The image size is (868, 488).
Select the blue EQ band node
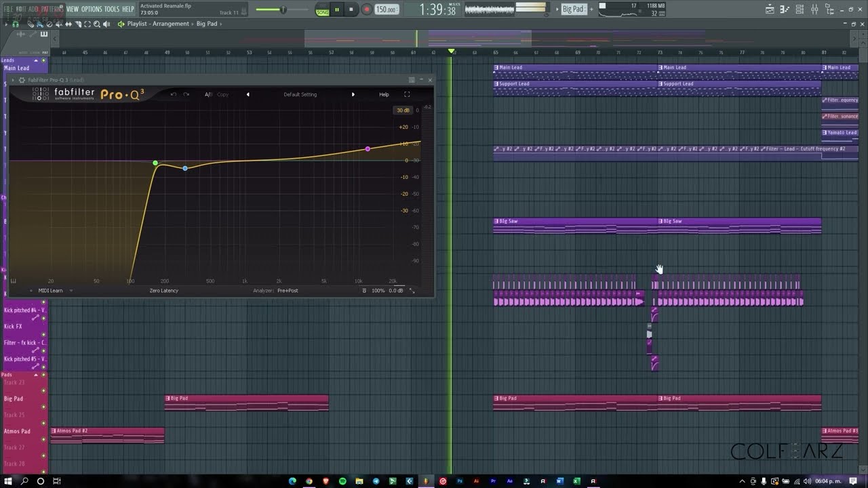tap(185, 168)
